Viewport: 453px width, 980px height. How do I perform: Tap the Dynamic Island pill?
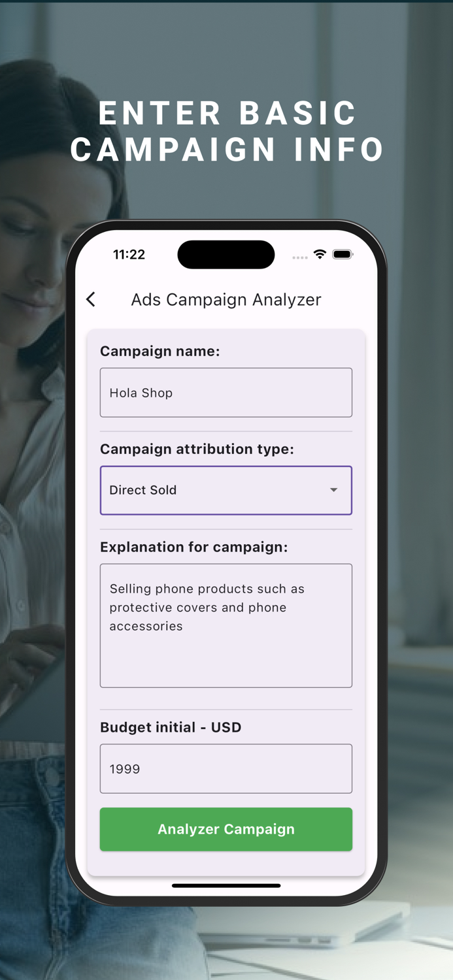[x=226, y=254]
